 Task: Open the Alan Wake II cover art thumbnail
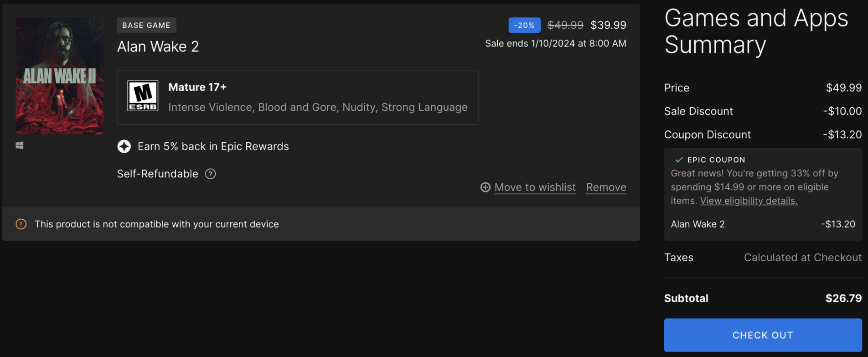tap(60, 76)
